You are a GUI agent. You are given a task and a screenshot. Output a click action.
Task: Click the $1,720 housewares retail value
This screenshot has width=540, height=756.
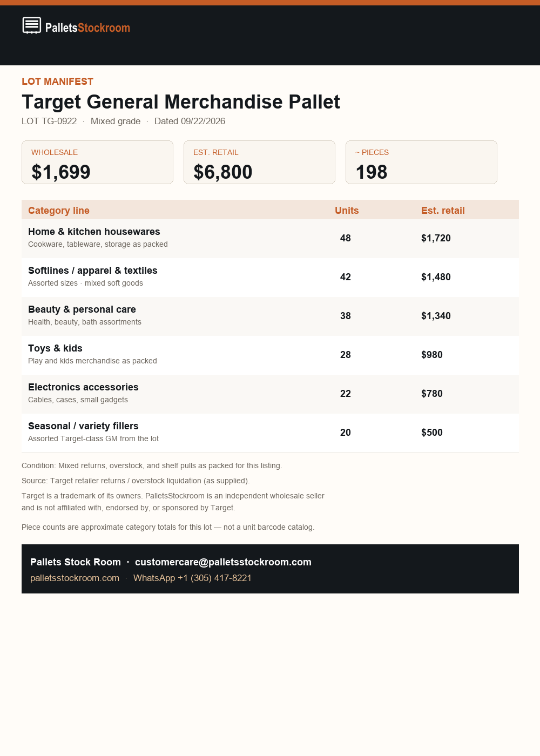tap(436, 238)
